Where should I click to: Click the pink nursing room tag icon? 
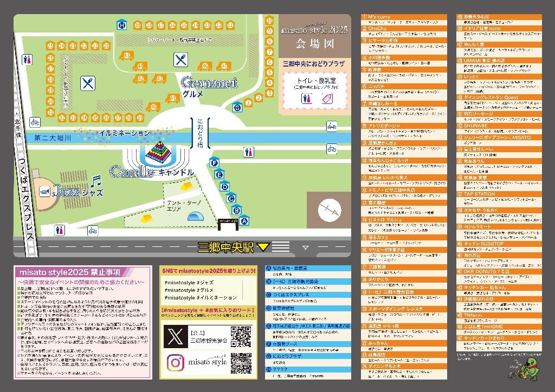point(325,98)
